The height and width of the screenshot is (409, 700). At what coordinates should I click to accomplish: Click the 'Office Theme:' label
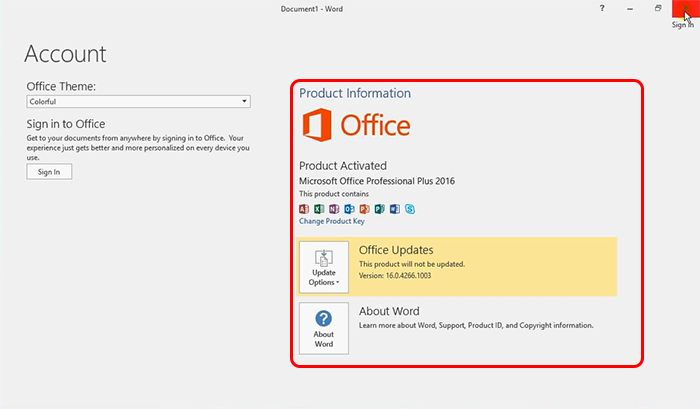click(x=61, y=86)
